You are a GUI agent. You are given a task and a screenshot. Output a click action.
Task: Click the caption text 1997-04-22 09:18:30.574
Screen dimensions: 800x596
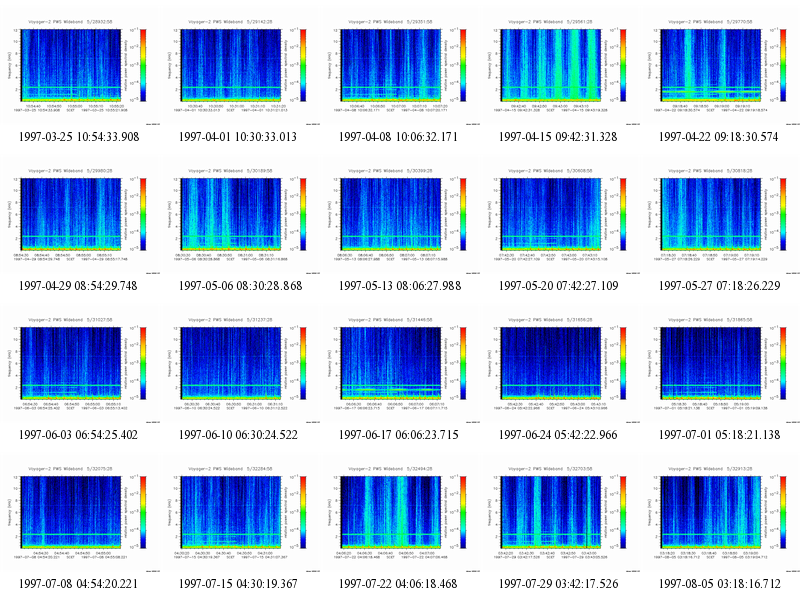pyautogui.click(x=718, y=137)
